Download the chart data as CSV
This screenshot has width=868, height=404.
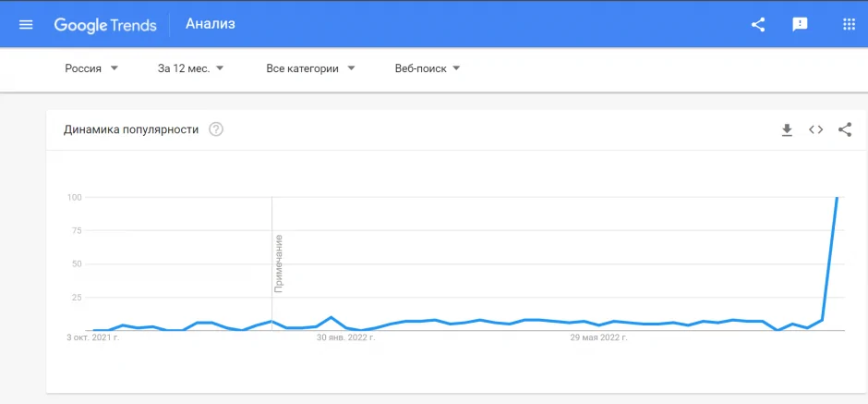[x=787, y=130]
